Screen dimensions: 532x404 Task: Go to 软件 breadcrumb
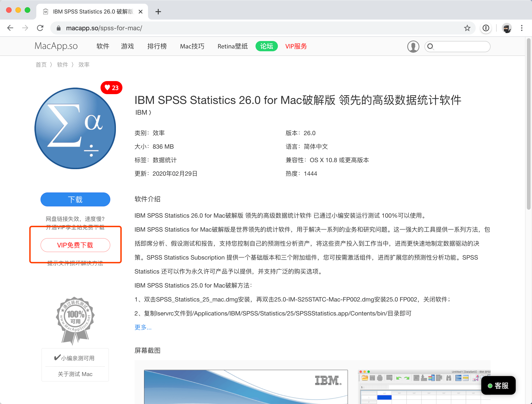(x=63, y=65)
